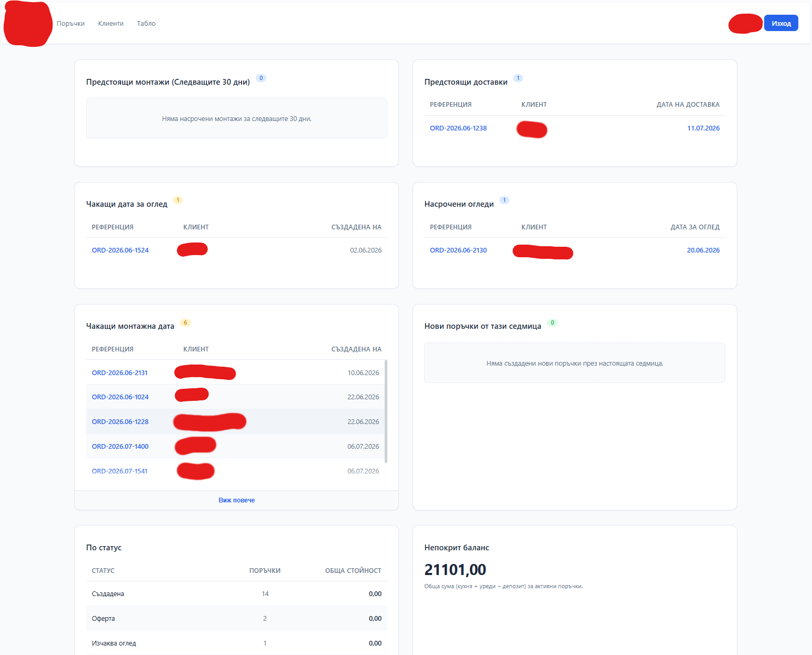Click the count badge beside Нови поръчки heading

pyautogui.click(x=553, y=323)
